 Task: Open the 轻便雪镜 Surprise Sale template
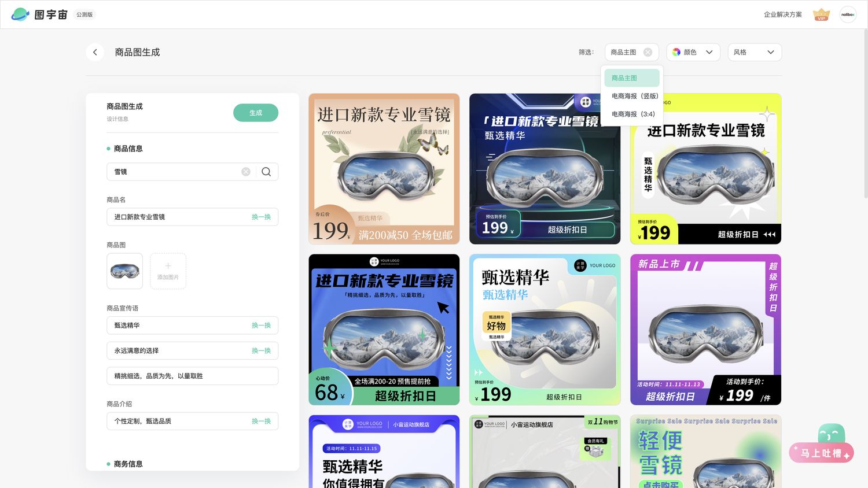tap(706, 452)
